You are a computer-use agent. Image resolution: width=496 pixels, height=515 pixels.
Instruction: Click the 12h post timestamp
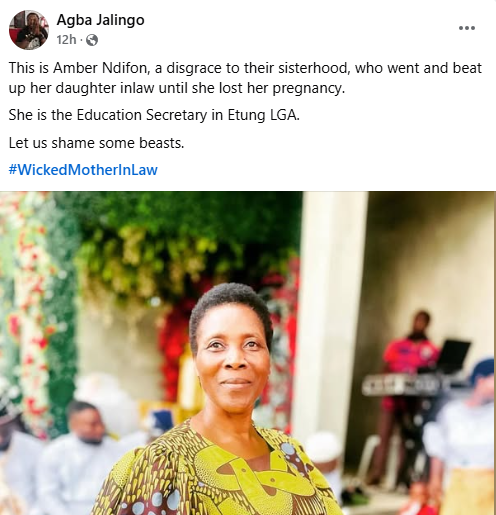point(66,40)
